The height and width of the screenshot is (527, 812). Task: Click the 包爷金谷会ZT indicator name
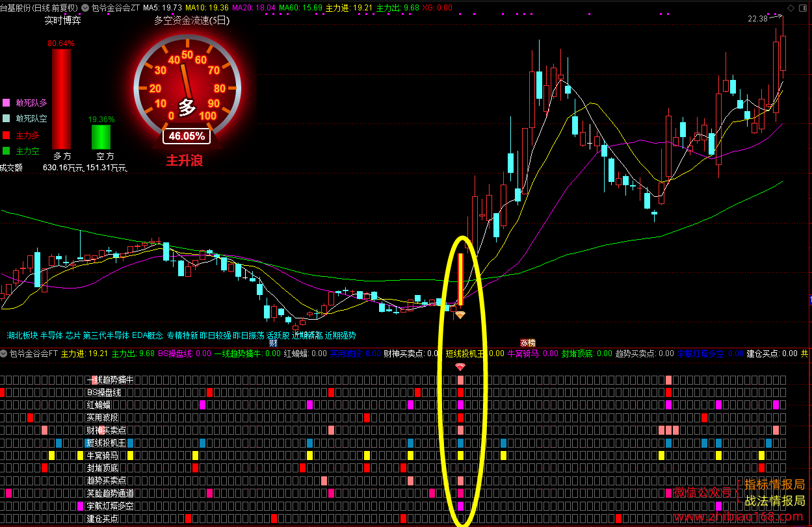(x=116, y=8)
